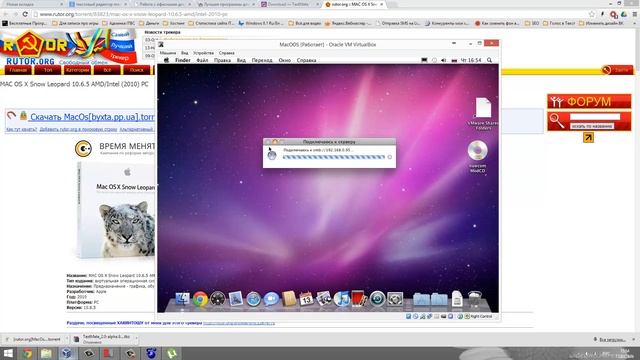Switch to VirtualBox in Windows taskbar

pyautogui.click(x=67, y=353)
